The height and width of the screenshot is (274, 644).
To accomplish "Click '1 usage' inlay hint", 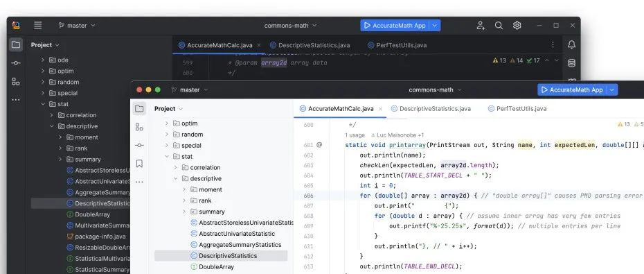I will (x=355, y=135).
